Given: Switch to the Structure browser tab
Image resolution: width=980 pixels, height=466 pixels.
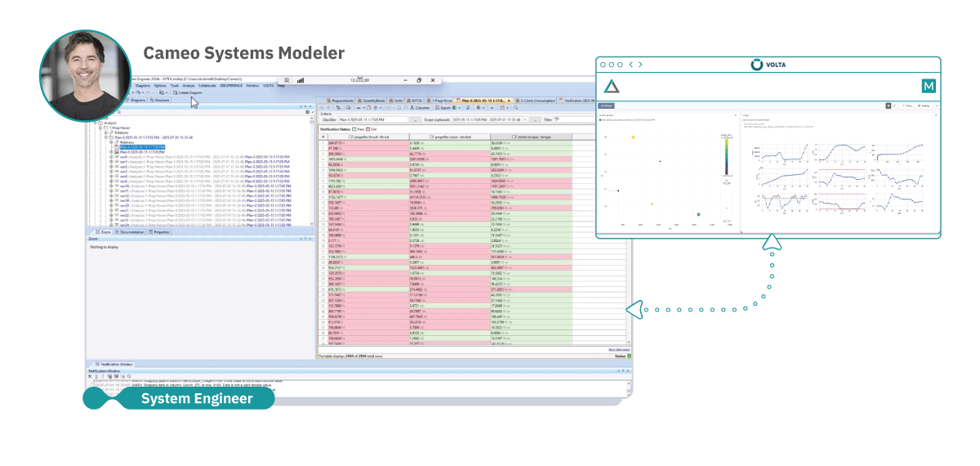Looking at the screenshot, I should tap(160, 100).
